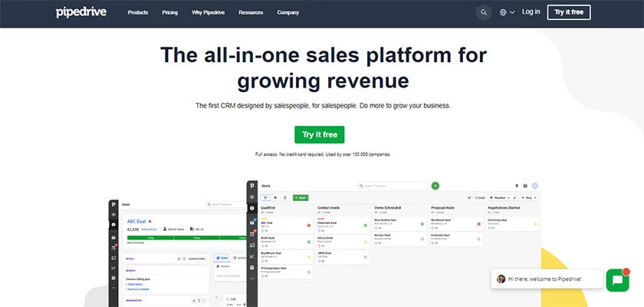Click the Customize fields button

pos(197,259)
